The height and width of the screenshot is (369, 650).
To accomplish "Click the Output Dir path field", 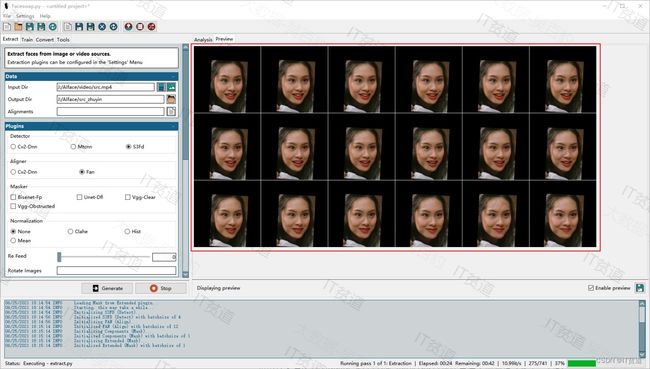I will click(111, 99).
